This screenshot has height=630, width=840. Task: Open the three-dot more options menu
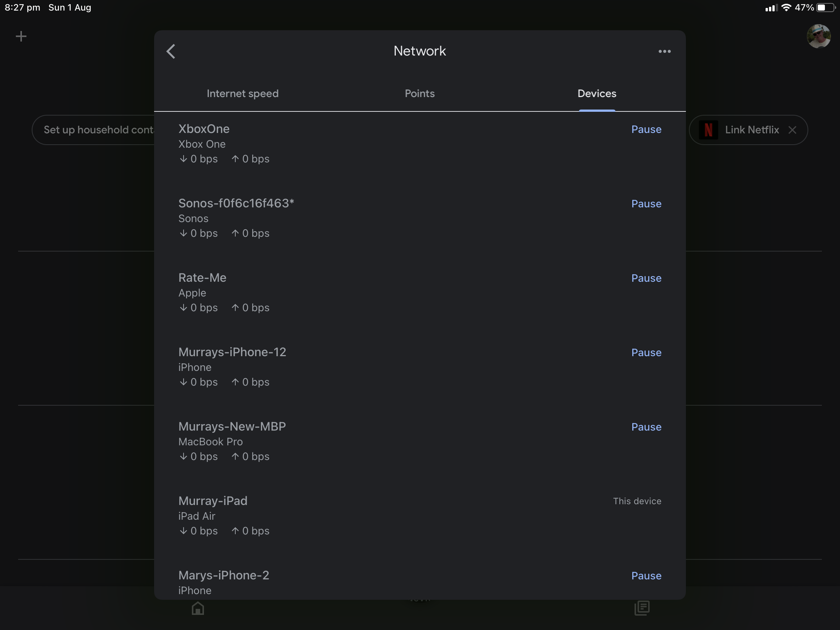click(x=664, y=51)
